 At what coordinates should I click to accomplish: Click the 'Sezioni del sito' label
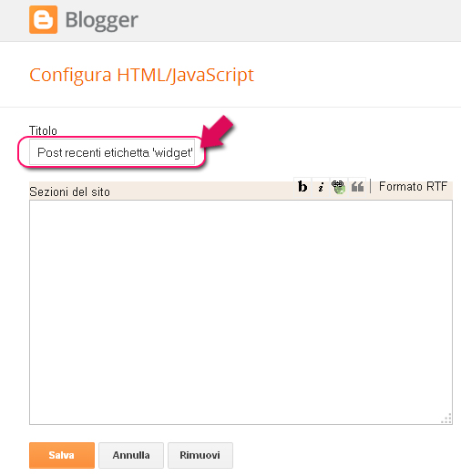point(69,191)
